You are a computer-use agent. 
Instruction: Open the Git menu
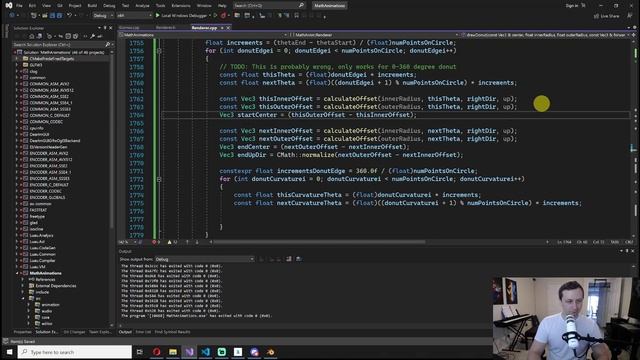click(60, 6)
